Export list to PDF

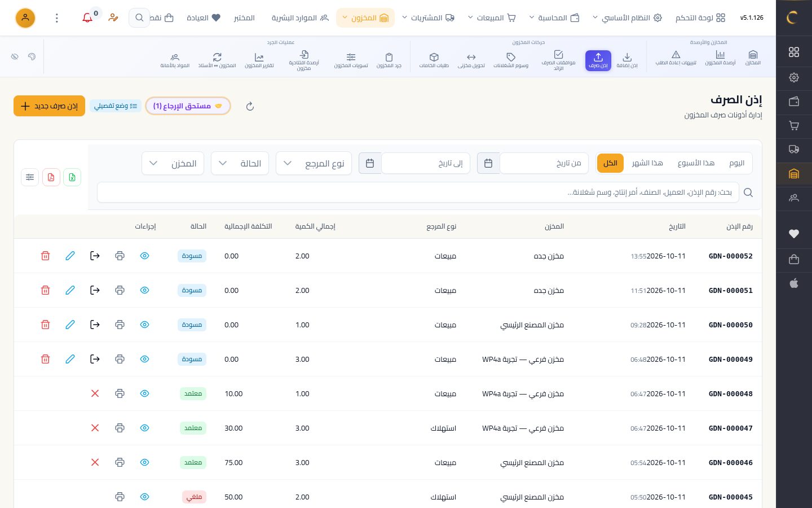[51, 177]
